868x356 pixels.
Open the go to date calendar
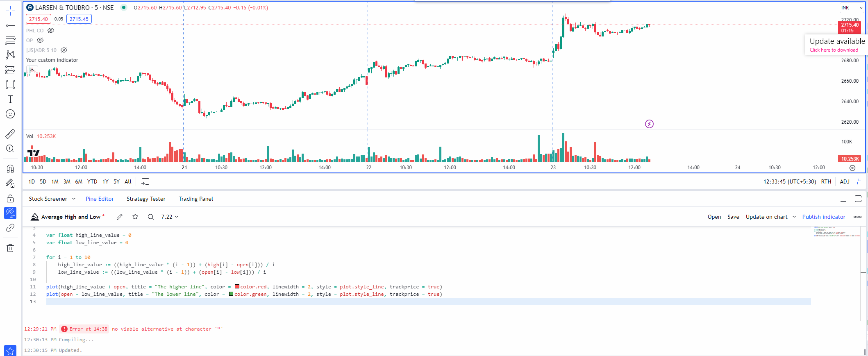(x=145, y=181)
